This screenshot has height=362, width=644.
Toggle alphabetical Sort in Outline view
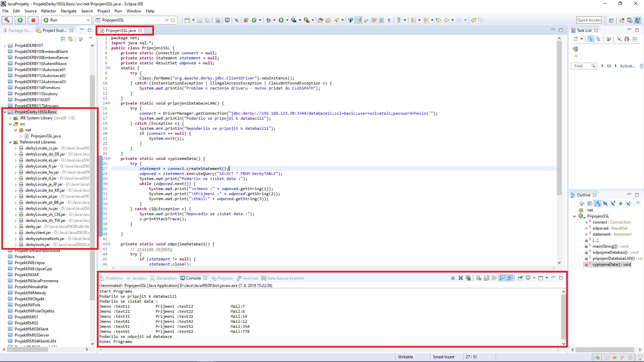[x=598, y=203]
